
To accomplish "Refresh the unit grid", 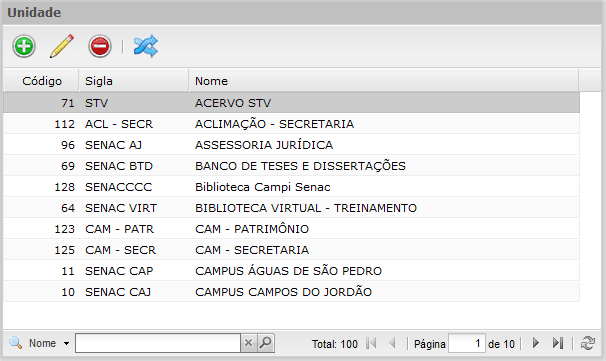I will pyautogui.click(x=588, y=343).
